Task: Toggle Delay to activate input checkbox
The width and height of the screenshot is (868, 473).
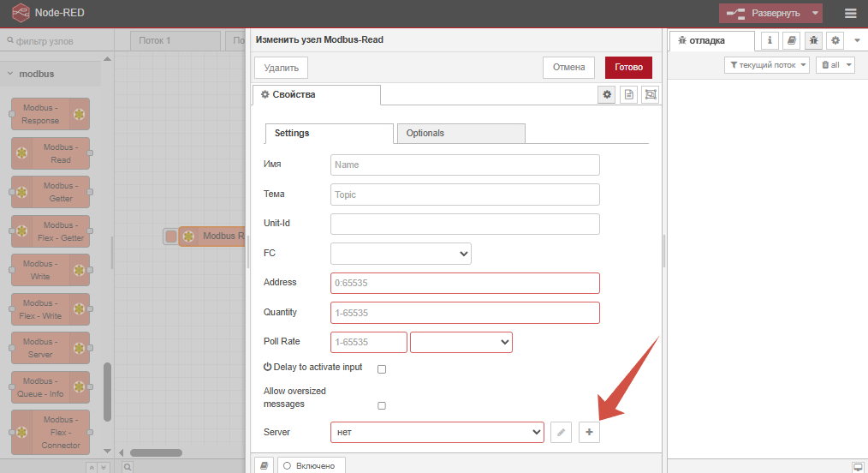Action: pyautogui.click(x=382, y=369)
